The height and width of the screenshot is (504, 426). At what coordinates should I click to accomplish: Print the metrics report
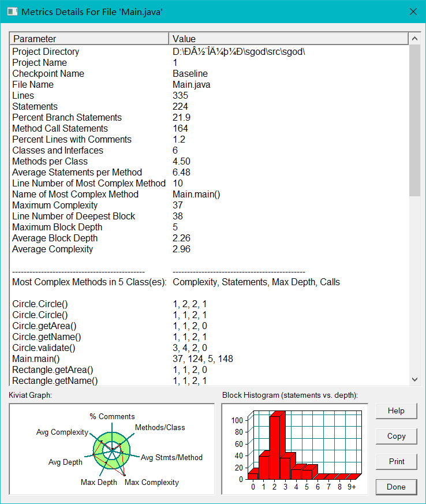pyautogui.click(x=396, y=462)
